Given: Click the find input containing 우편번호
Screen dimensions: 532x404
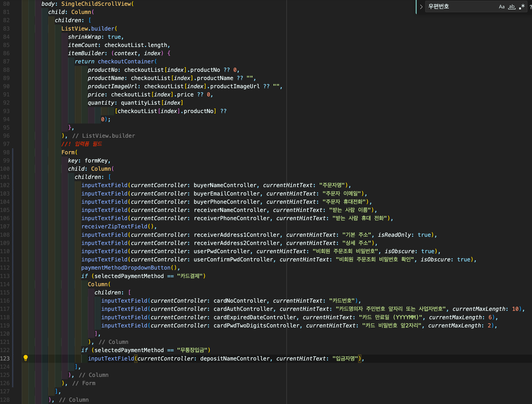Looking at the screenshot, I should [x=459, y=6].
